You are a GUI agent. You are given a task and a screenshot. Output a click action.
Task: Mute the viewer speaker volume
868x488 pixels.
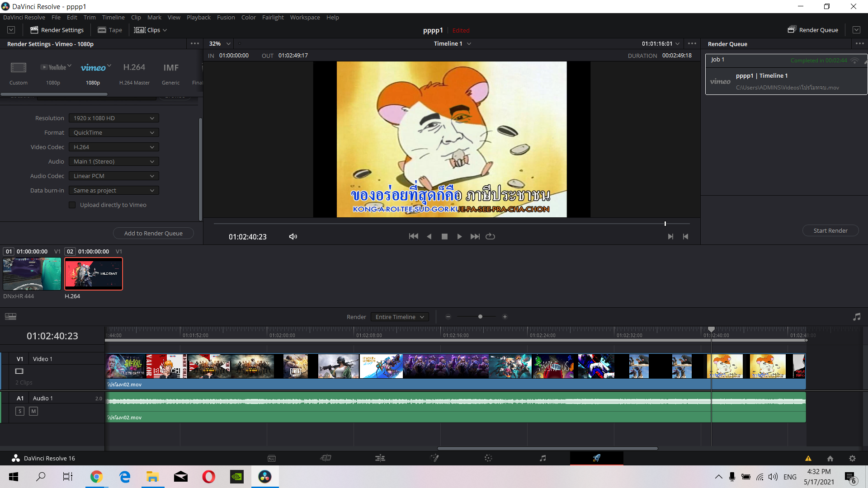click(x=293, y=236)
